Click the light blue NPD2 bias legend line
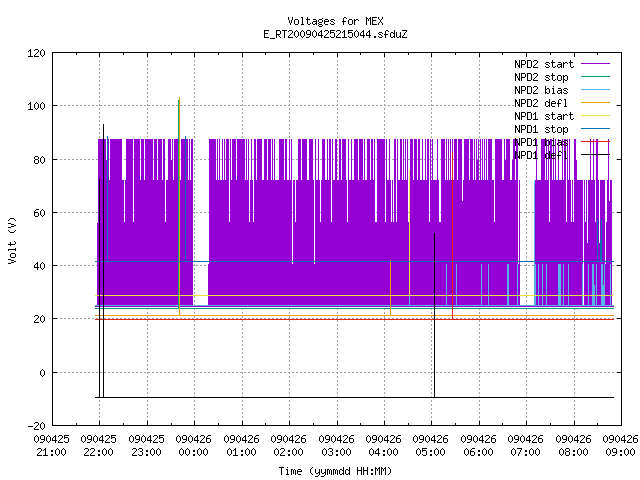The width and height of the screenshot is (640, 480). (x=596, y=90)
